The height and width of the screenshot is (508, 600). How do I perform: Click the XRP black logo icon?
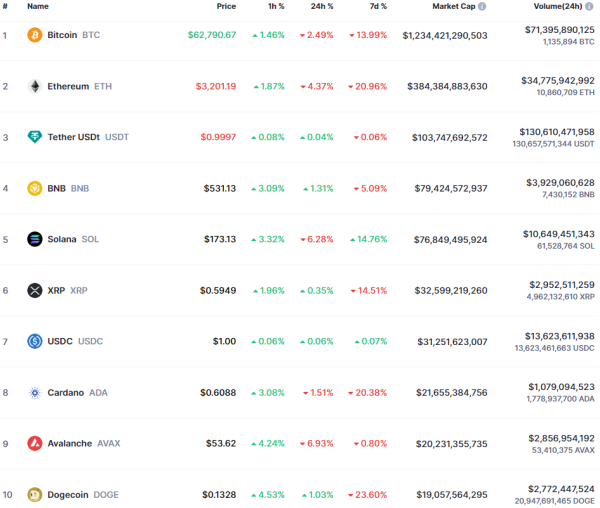pyautogui.click(x=34, y=290)
